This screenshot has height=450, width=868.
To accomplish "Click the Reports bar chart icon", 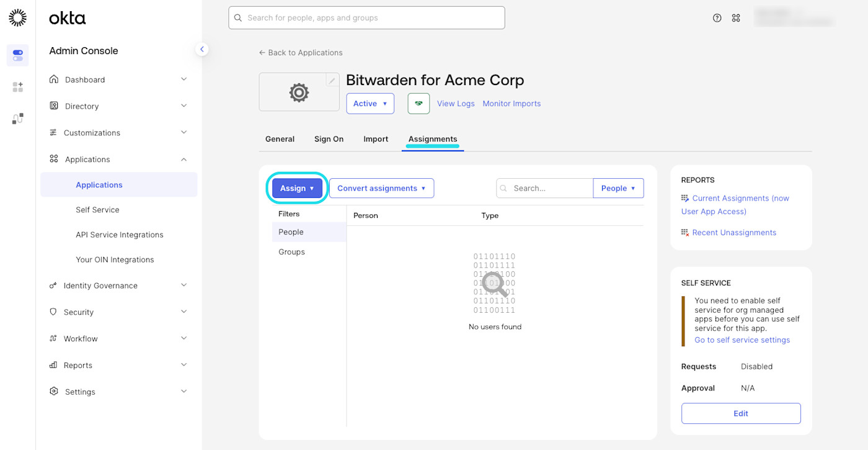I will [53, 366].
